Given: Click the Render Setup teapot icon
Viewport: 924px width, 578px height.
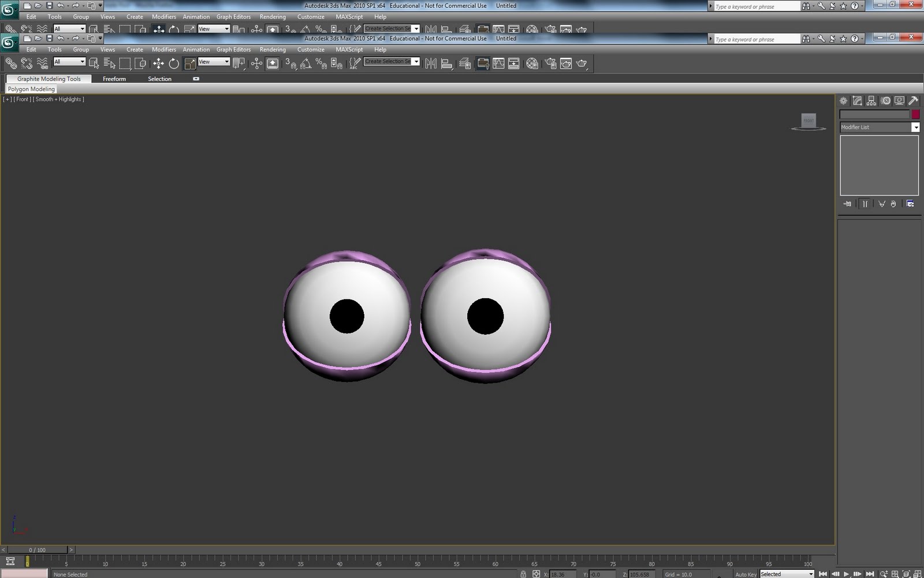Looking at the screenshot, I should coord(549,62).
